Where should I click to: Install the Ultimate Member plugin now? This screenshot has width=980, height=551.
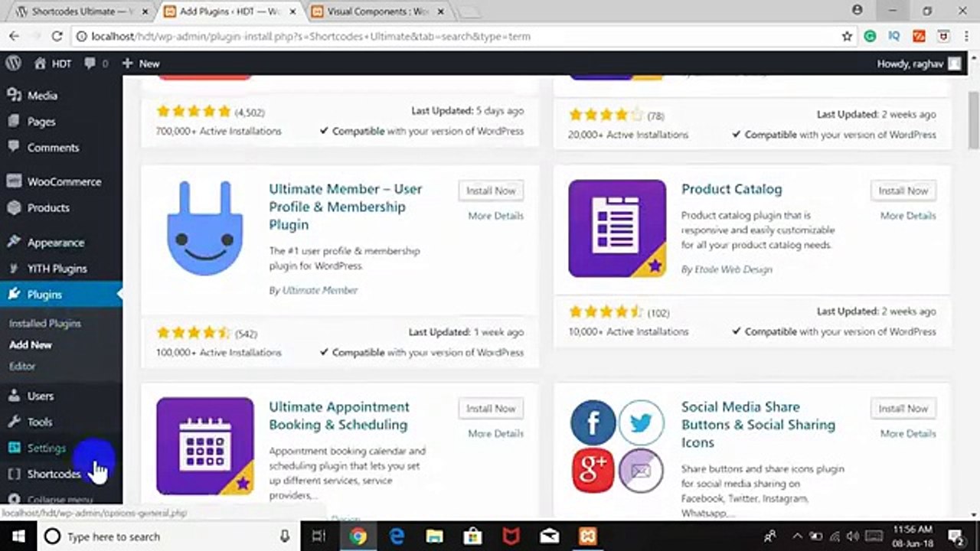[x=491, y=191]
